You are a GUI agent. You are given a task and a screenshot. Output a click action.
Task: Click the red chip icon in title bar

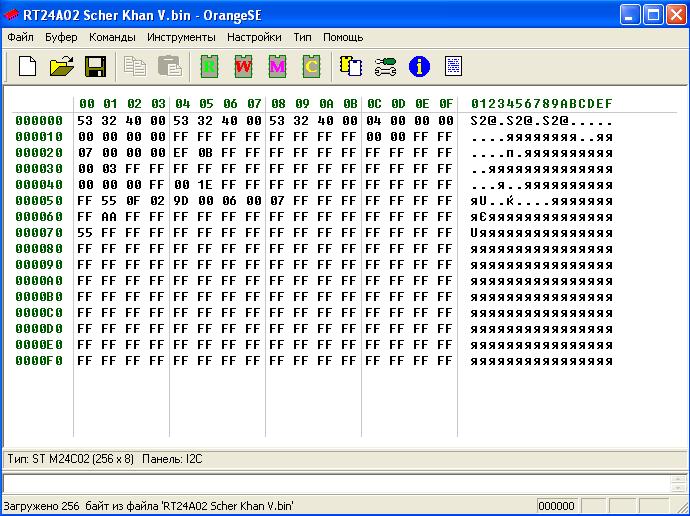click(x=11, y=15)
